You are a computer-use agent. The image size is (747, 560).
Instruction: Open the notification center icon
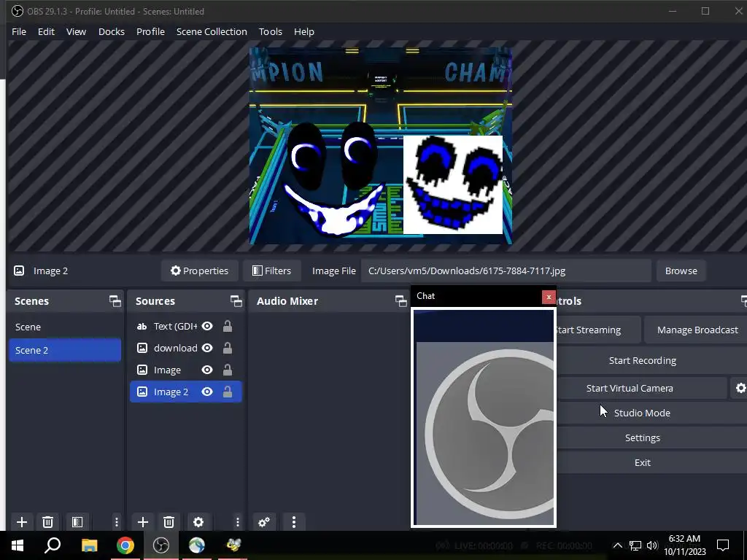click(x=723, y=545)
